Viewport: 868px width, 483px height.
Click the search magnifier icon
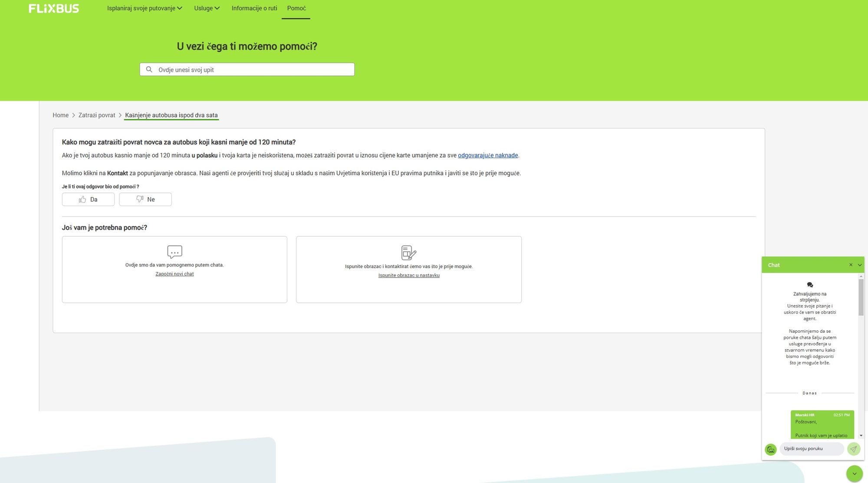click(x=149, y=69)
